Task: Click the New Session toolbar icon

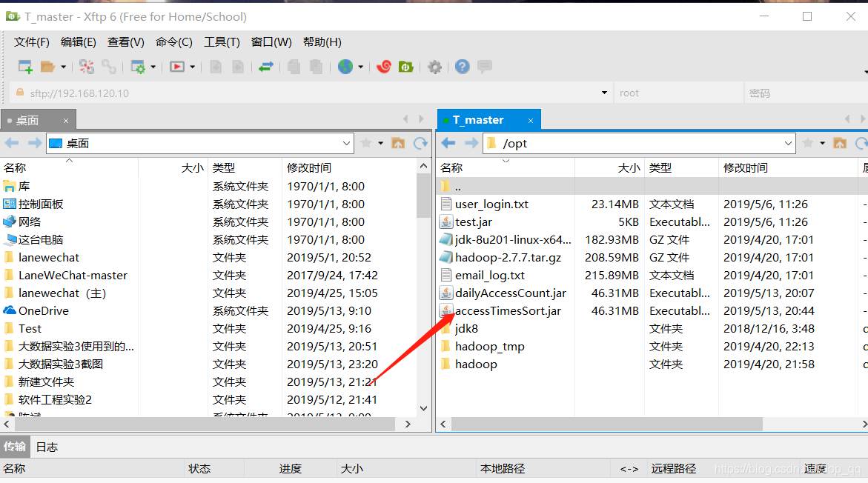Action: [x=25, y=67]
